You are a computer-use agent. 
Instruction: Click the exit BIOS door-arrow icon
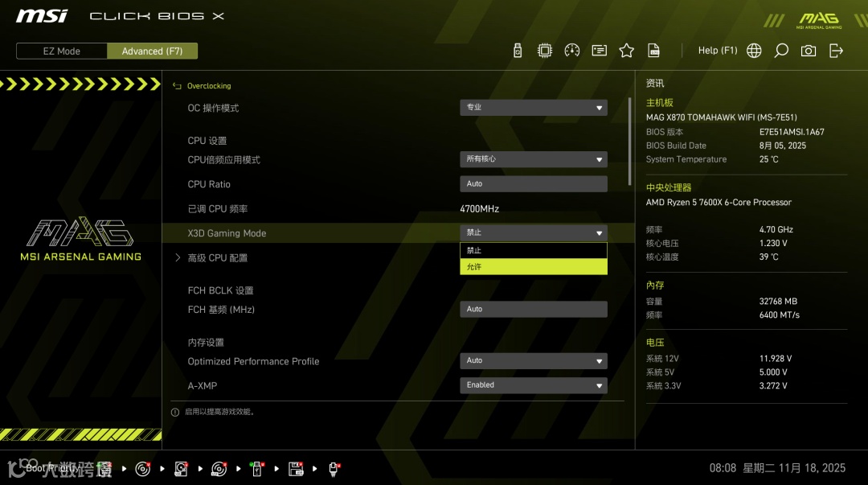point(836,51)
